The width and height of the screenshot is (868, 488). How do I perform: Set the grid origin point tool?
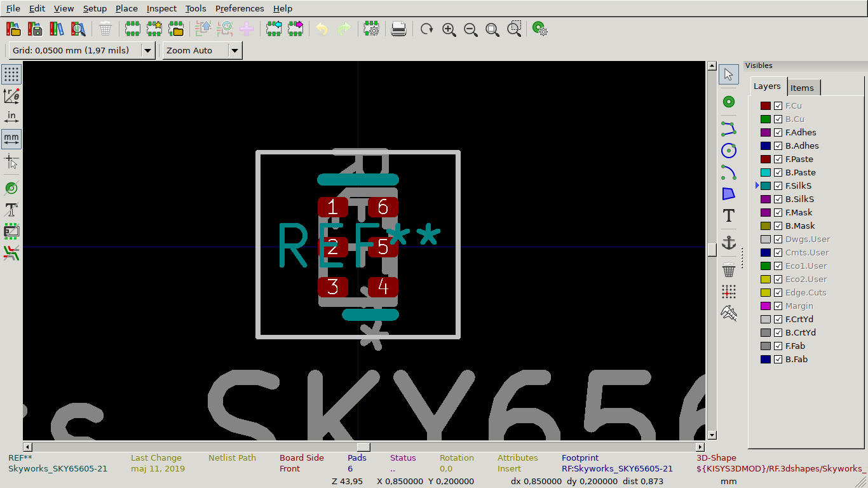coord(729,292)
